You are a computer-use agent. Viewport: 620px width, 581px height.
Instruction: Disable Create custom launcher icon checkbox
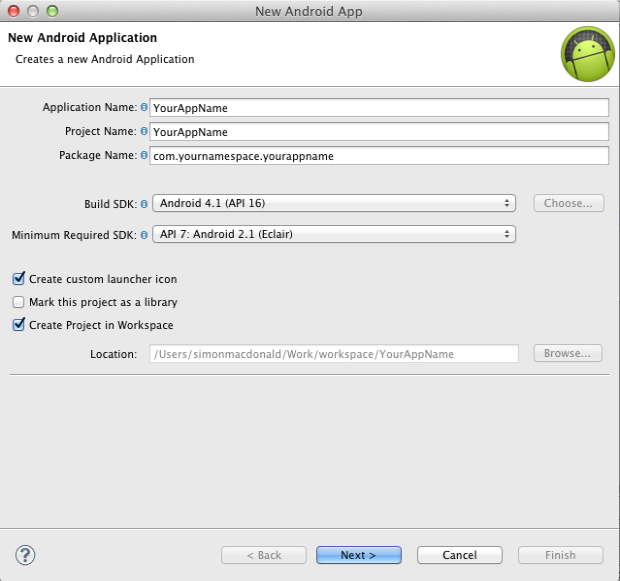[x=19, y=279]
